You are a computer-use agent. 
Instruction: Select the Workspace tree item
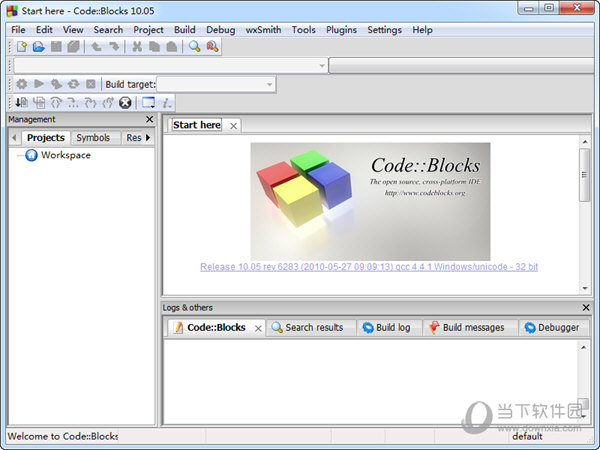(66, 155)
